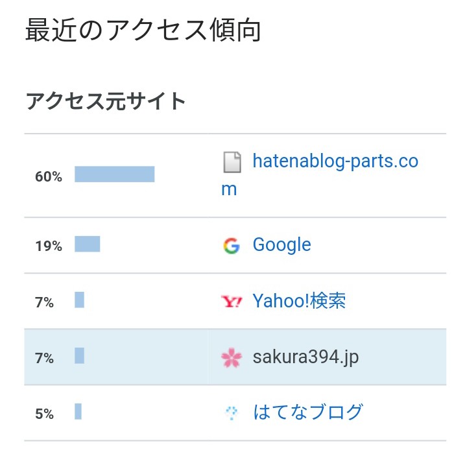This screenshot has width=467, height=476.
Task: Click the 最近のアクセス傾向 title
Action: tap(143, 30)
